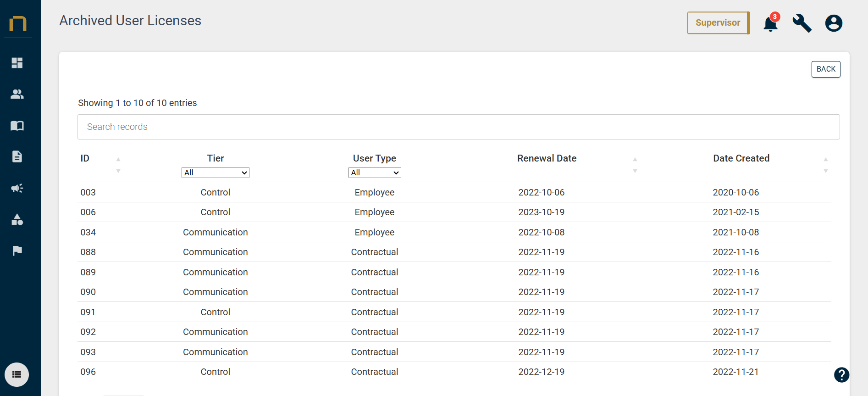
Task: Select ID 003 cell
Action: pos(88,192)
